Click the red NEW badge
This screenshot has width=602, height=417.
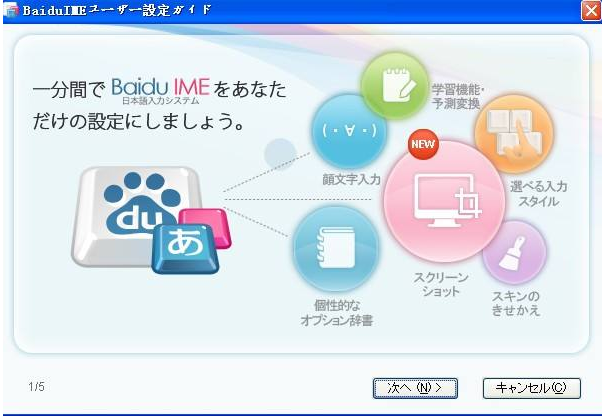coord(424,147)
